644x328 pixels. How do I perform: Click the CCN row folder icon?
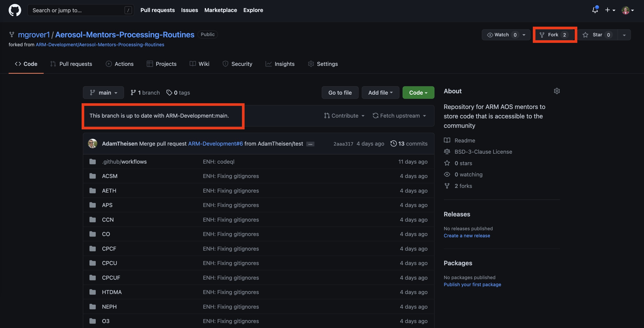[93, 220]
